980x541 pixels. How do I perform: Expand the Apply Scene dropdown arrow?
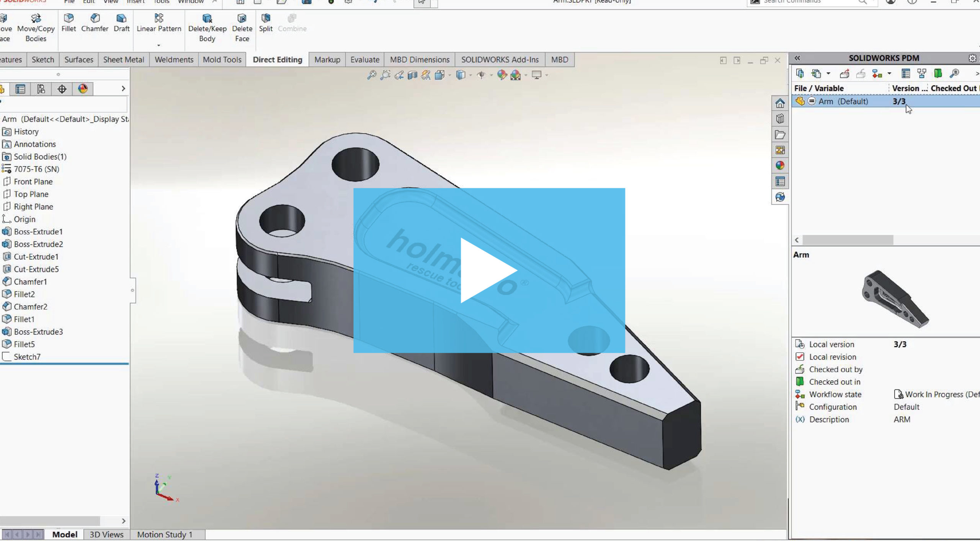coord(526,75)
